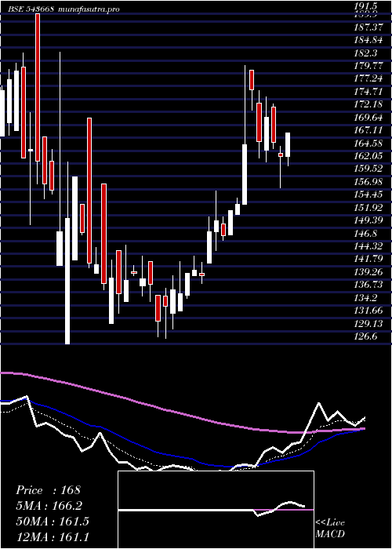Click the 162.05 price level label
Image resolution: width=392 pixels, height=549 pixels.
point(370,156)
